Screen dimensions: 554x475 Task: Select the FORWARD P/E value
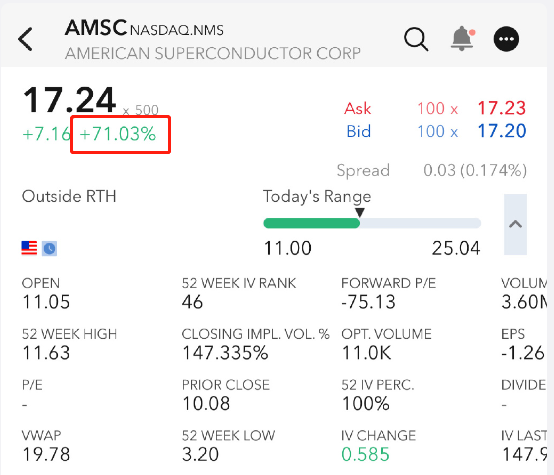tap(368, 302)
